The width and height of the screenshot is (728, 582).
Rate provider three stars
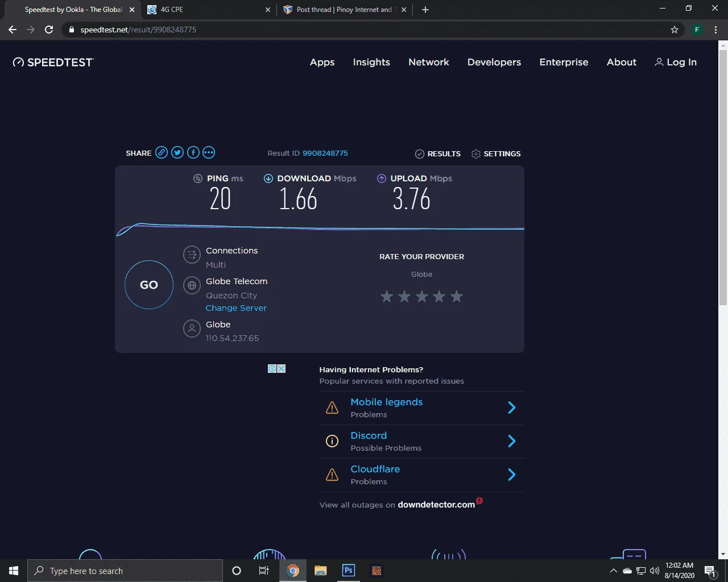click(x=422, y=296)
